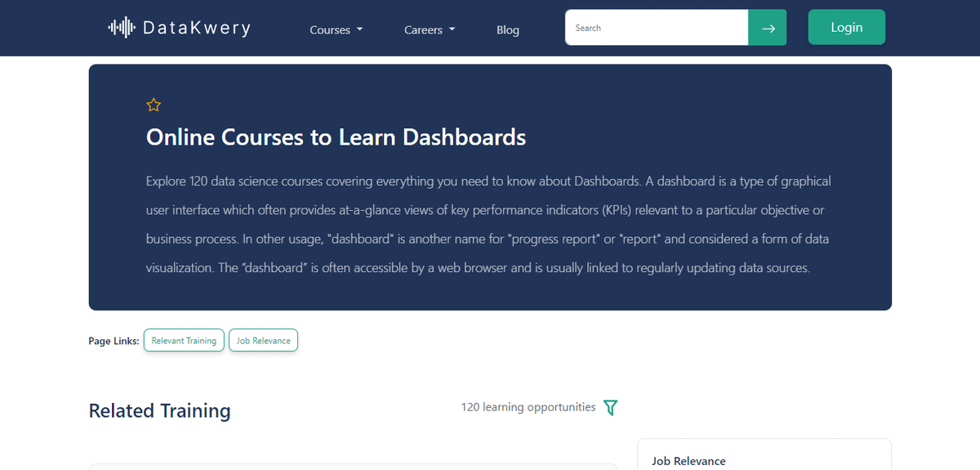Screen dimensions: 980x470
Task: Click the caret arrow beside Careers
Action: pyautogui.click(x=452, y=30)
